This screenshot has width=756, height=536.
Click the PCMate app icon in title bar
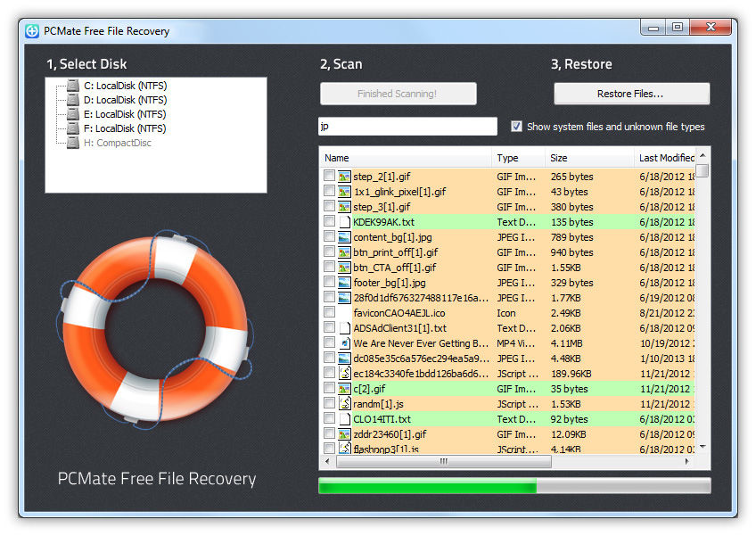point(32,31)
